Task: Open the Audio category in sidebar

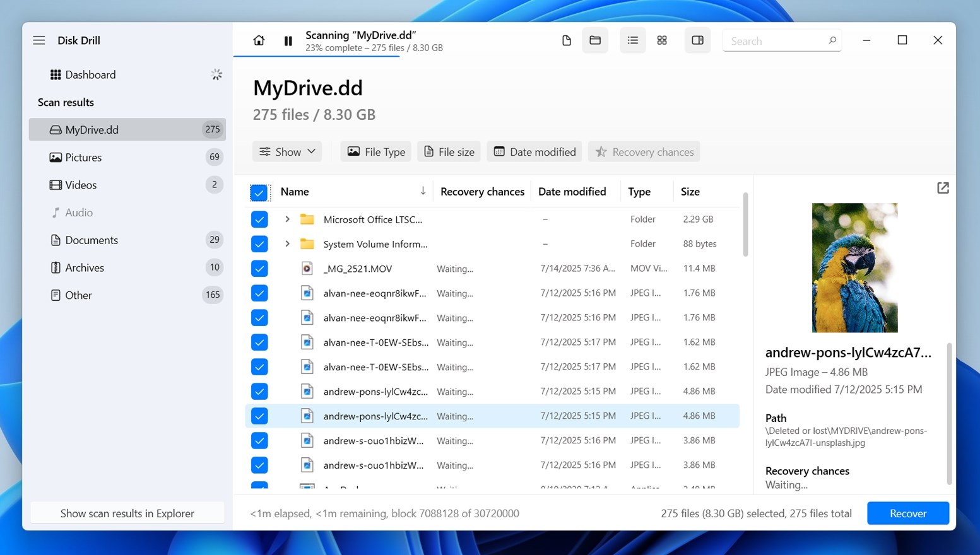Action: point(127,213)
